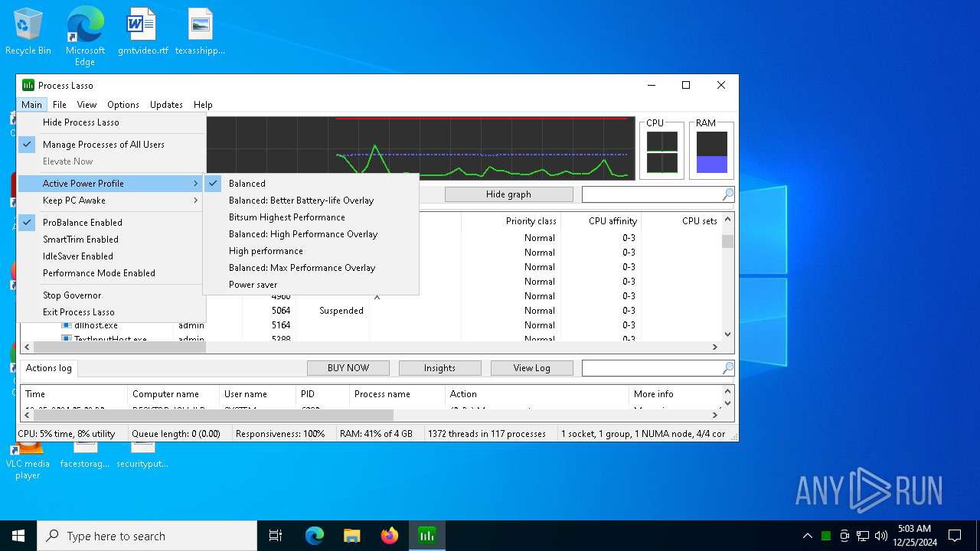The height and width of the screenshot is (551, 980).
Task: Click the process list horizontal scroll-right arrow
Action: pyautogui.click(x=715, y=347)
